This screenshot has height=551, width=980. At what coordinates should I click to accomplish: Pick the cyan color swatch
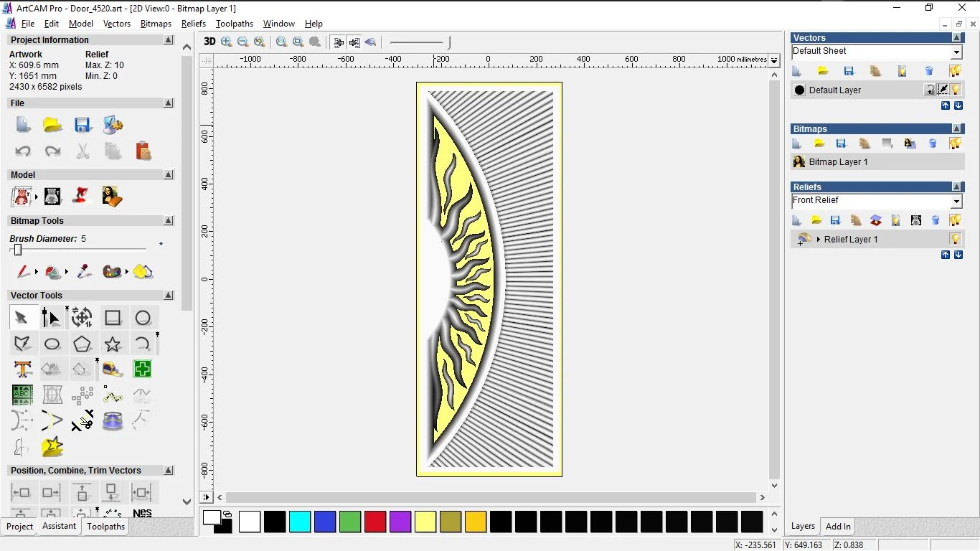(300, 522)
